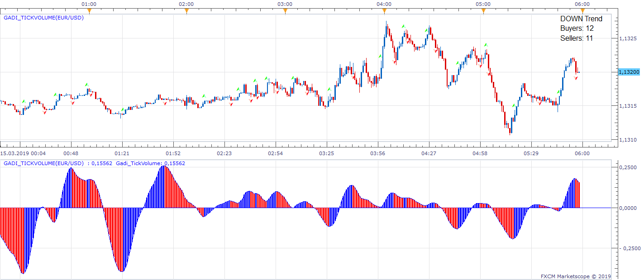Select the orange marker under 02:00
Screen dimensions: 644x280
pyautogui.click(x=186, y=11)
